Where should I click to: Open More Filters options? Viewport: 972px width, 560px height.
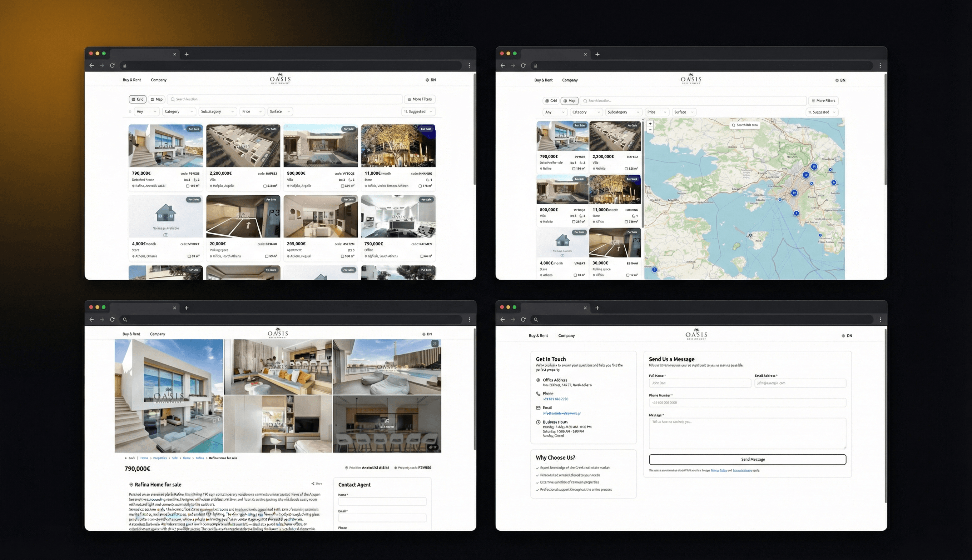420,99
